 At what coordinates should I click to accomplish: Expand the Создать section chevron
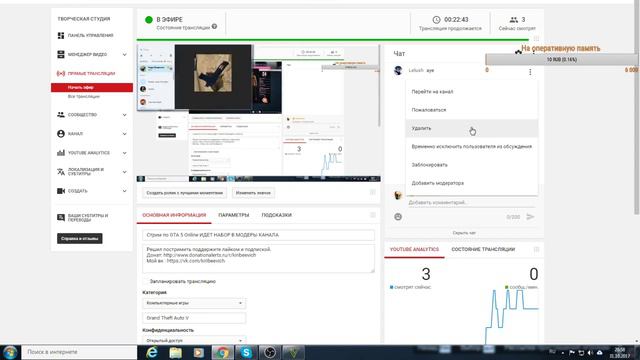(124, 191)
